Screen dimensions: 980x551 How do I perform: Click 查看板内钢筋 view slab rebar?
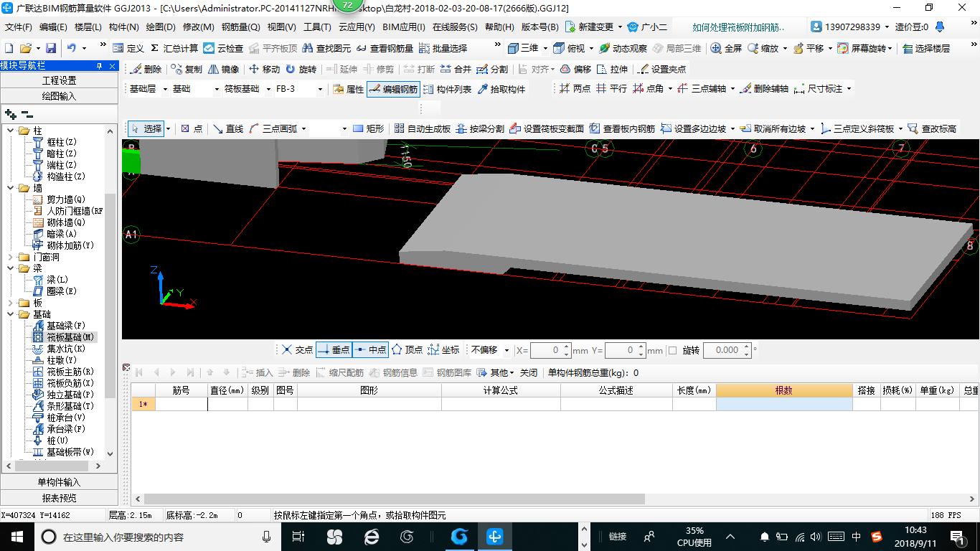coord(623,128)
